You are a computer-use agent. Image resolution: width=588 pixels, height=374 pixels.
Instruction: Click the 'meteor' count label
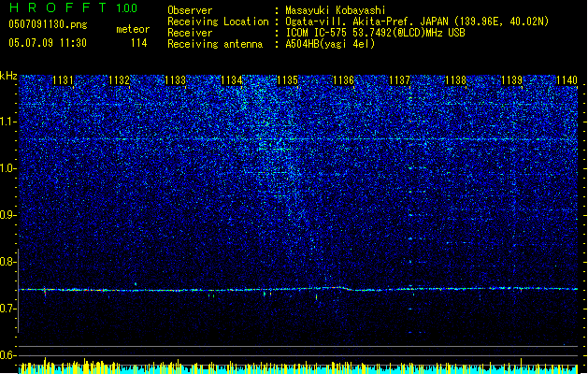[x=133, y=29]
